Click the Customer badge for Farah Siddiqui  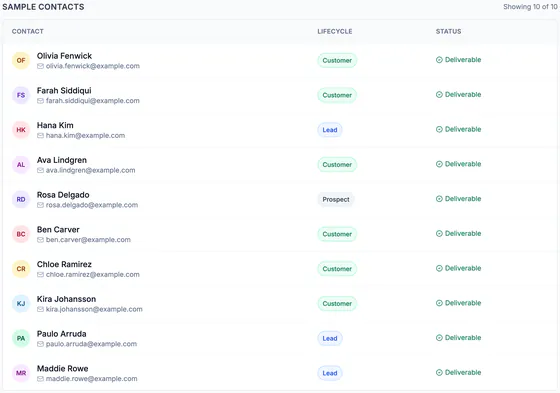[337, 95]
